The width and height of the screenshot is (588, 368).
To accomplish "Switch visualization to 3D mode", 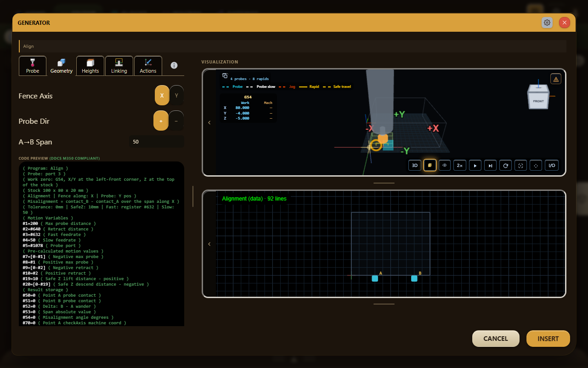I will pyautogui.click(x=415, y=165).
